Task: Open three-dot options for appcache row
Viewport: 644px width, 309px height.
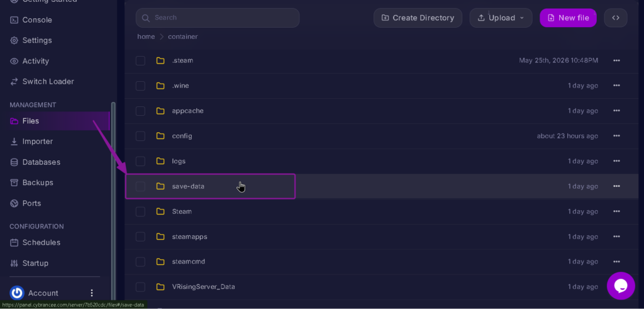Action: [x=616, y=111]
